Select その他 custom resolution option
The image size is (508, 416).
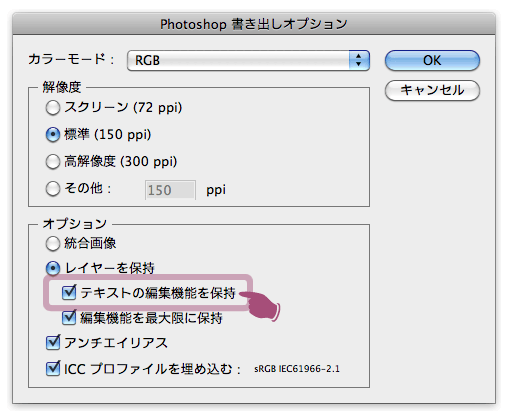(53, 189)
